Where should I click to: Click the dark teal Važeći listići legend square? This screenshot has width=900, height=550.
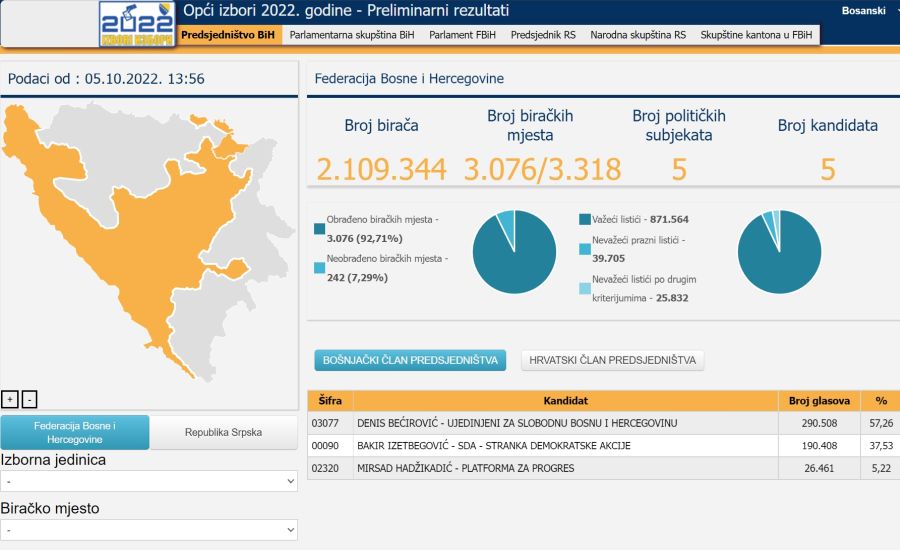pyautogui.click(x=584, y=219)
